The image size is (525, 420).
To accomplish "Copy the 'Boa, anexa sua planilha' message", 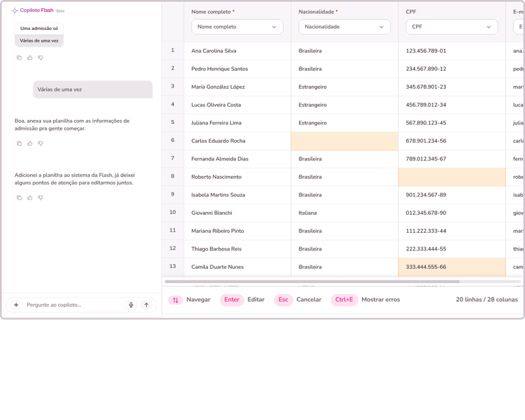I will point(19,143).
